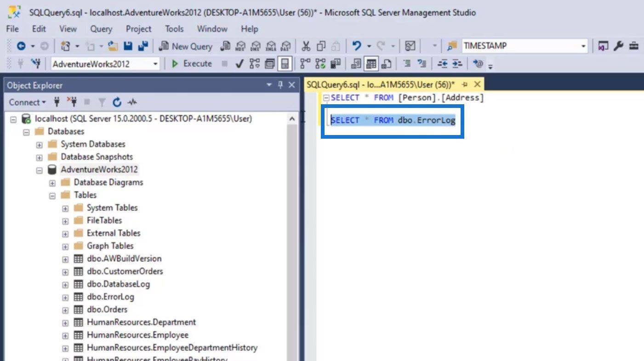This screenshot has height=361, width=644.
Task: Click Comment Out Selected Lines icon
Action: (x=407, y=64)
